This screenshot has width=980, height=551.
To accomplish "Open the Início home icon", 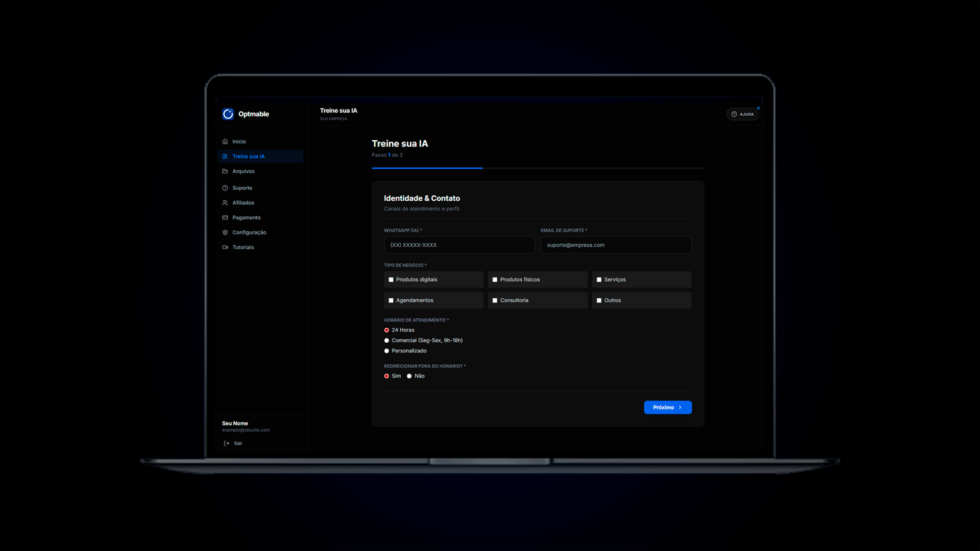I will coord(225,141).
